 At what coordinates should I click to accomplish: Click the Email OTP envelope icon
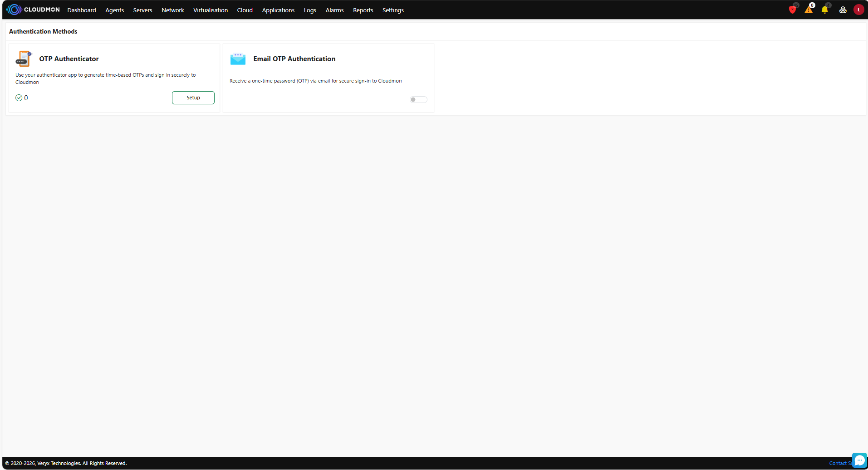(x=238, y=59)
